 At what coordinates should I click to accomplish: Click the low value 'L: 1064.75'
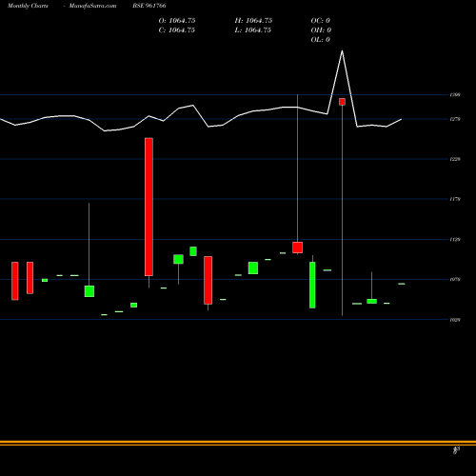(x=253, y=30)
